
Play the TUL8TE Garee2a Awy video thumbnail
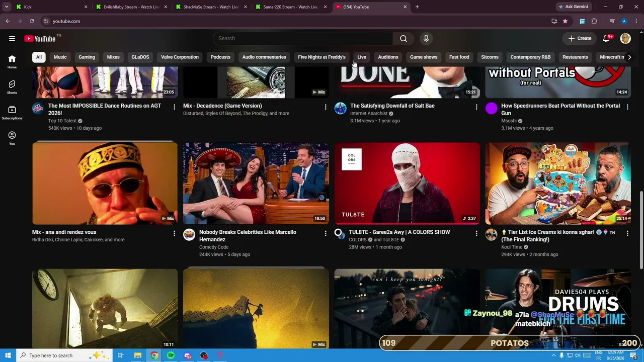407,183
